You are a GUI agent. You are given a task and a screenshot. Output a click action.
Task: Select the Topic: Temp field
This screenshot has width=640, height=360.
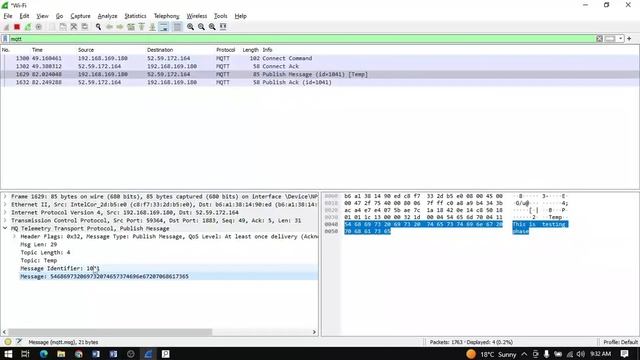coord(39,260)
